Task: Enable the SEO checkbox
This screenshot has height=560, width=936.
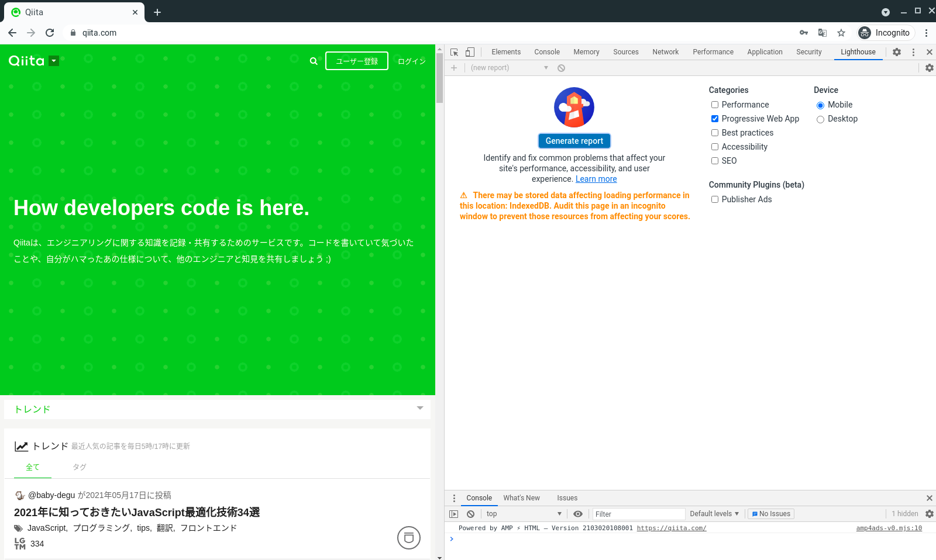Action: (x=715, y=161)
